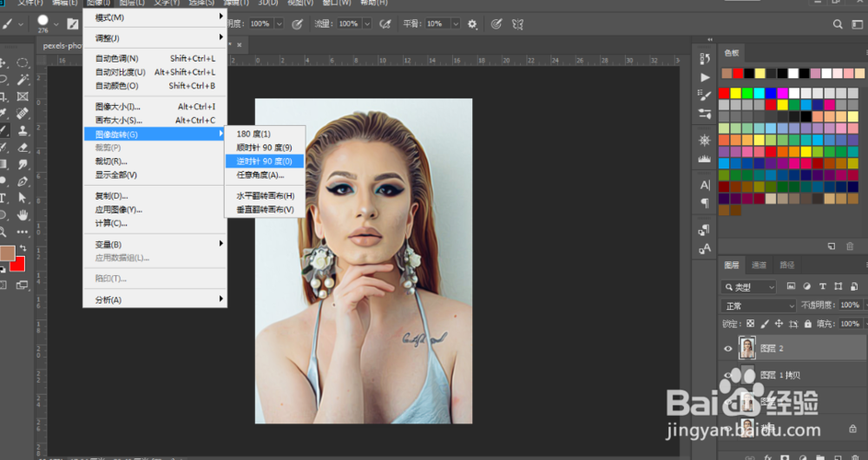Screen dimensions: 868x460
Task: Expand the 模式(M) submenu
Action: [x=155, y=17]
